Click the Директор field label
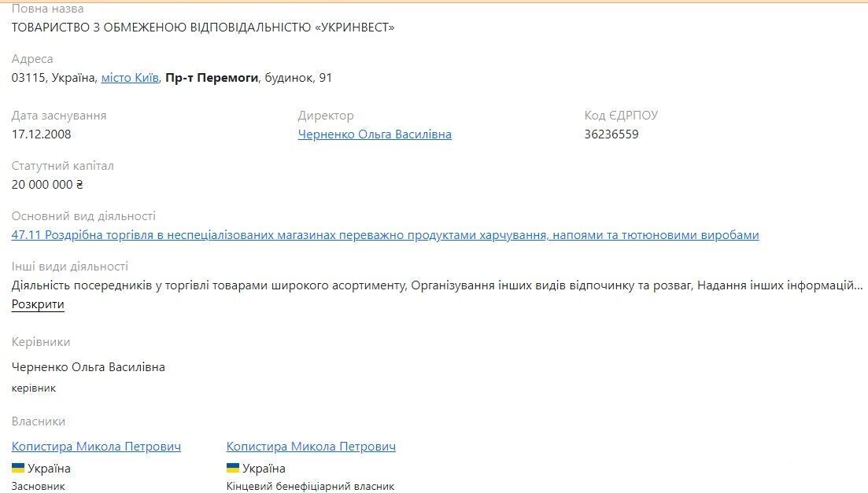The image size is (868, 493). pos(326,116)
